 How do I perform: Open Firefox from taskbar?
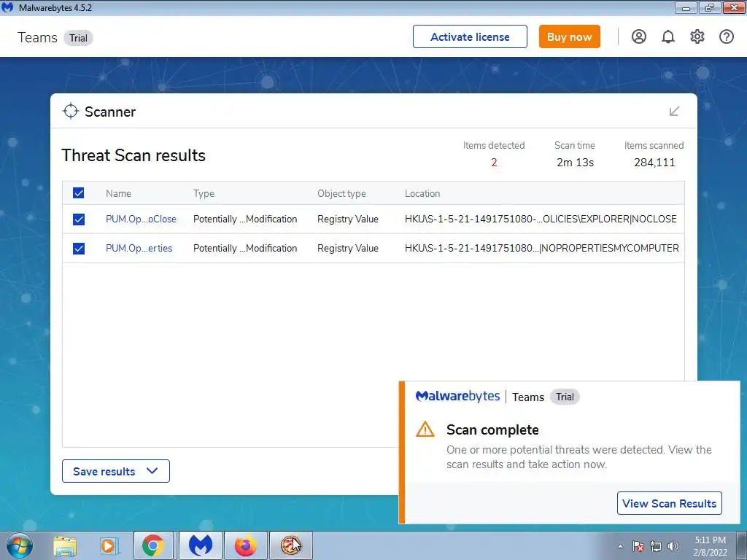click(245, 545)
